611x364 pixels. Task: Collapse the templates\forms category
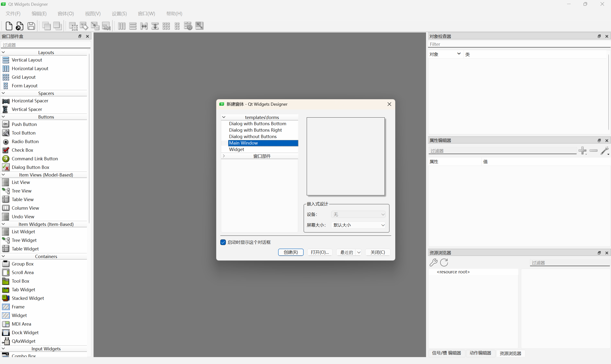coord(224,117)
